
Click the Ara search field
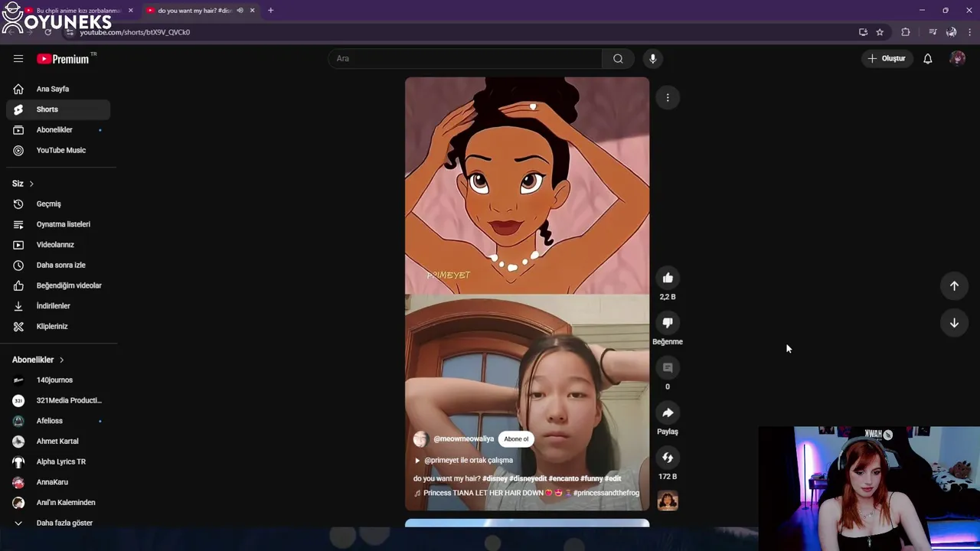[465, 59]
